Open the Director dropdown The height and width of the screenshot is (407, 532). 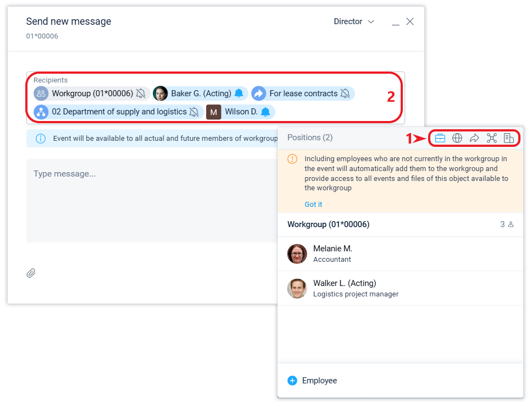click(x=354, y=21)
